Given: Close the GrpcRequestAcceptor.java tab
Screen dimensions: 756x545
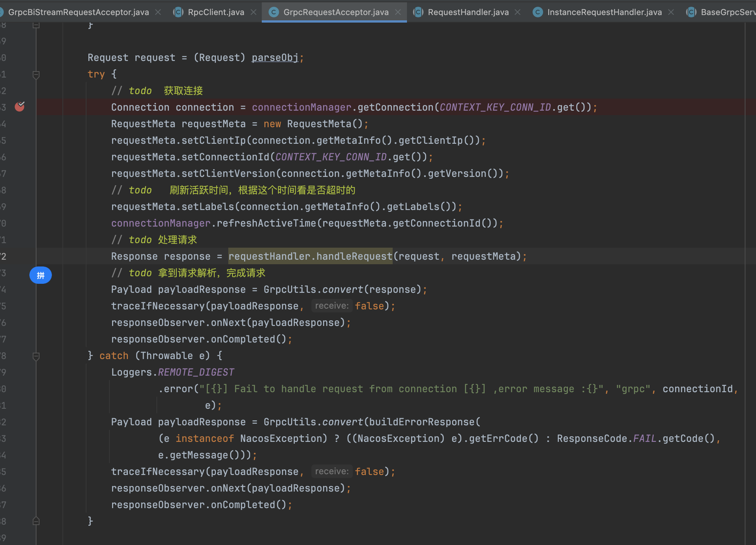Looking at the screenshot, I should click(398, 12).
